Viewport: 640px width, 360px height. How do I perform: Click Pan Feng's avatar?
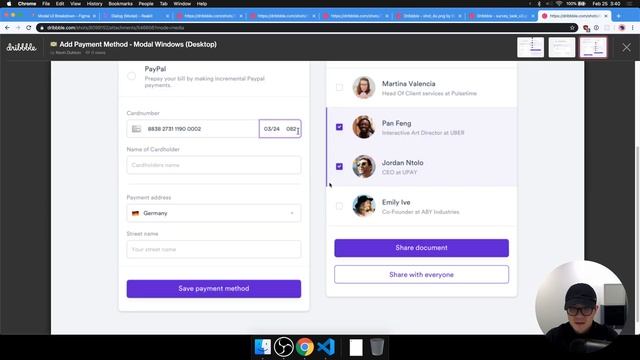click(364, 127)
